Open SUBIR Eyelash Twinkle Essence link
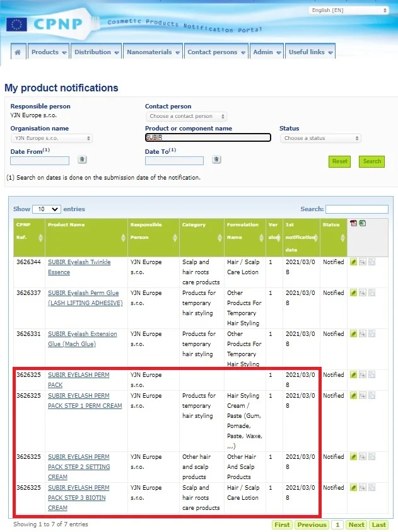Viewport: 398px width, 532px height. point(79,267)
